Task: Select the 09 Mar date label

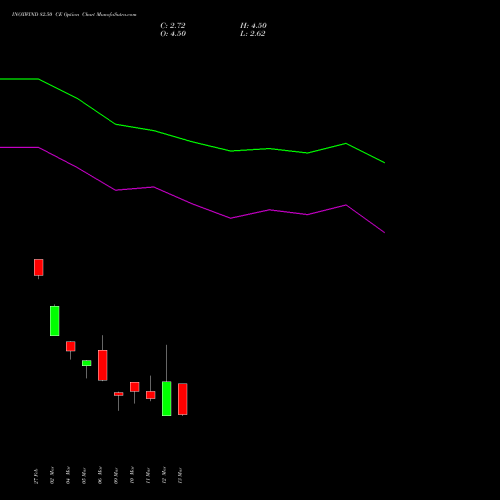Action: pos(116,475)
